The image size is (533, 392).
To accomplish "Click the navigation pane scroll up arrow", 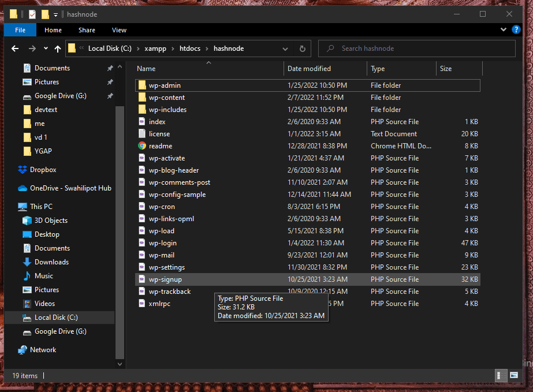I will pos(120,68).
